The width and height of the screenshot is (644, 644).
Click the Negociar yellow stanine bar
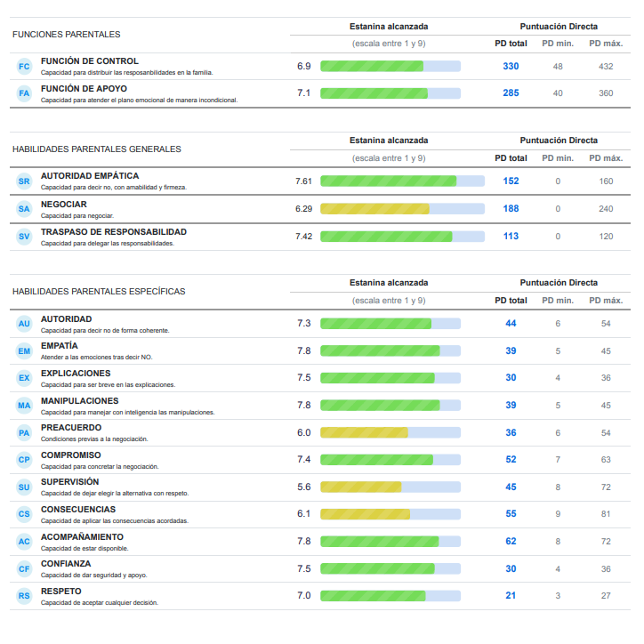coord(374,209)
